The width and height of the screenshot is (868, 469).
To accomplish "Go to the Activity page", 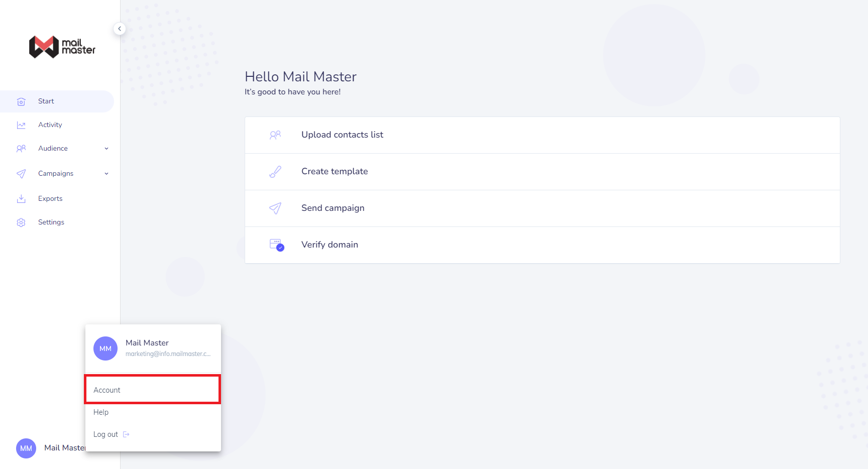I will point(50,125).
